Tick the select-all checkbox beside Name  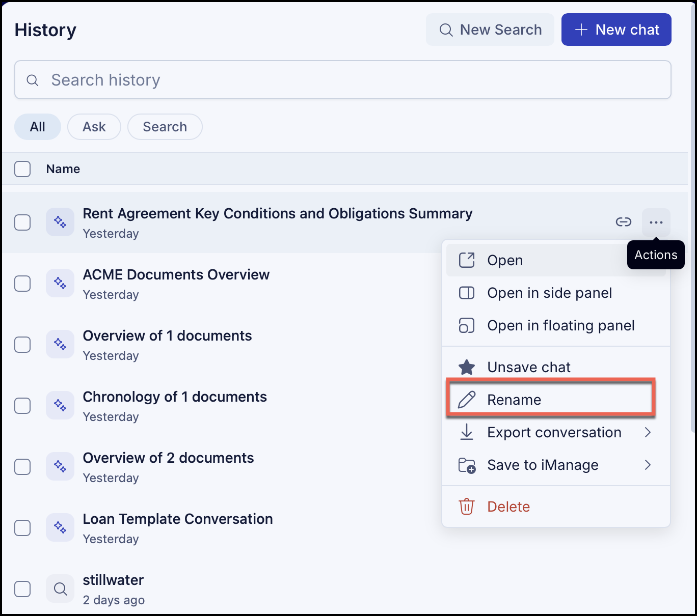[22, 169]
